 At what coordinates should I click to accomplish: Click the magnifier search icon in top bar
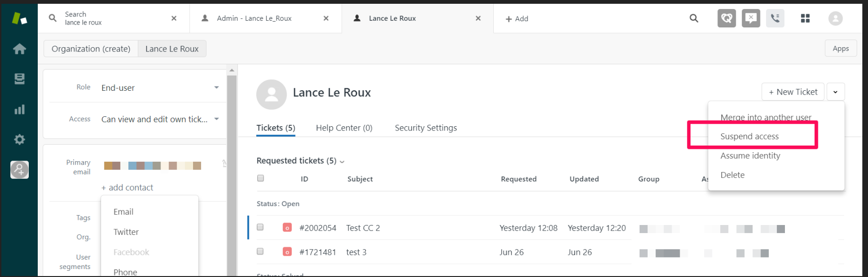coord(694,18)
